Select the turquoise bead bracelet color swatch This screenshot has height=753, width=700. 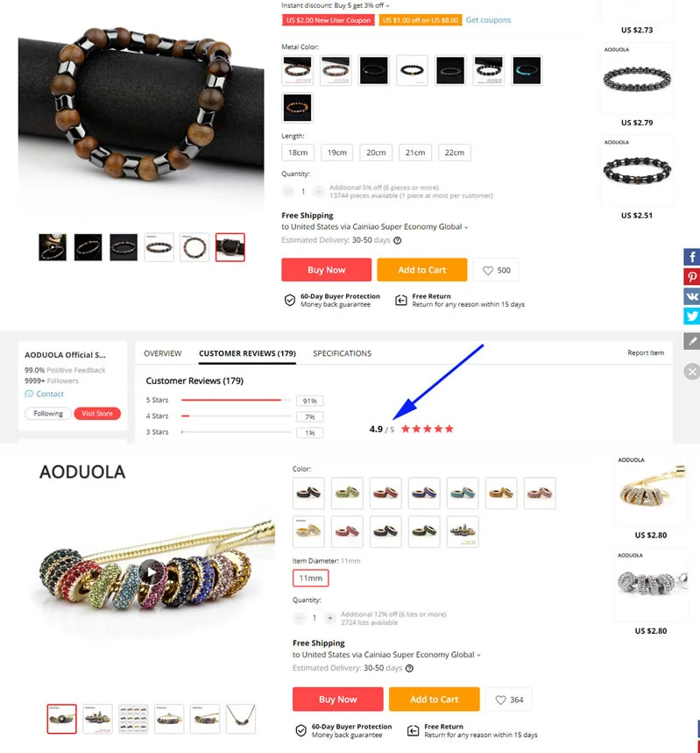tap(527, 71)
